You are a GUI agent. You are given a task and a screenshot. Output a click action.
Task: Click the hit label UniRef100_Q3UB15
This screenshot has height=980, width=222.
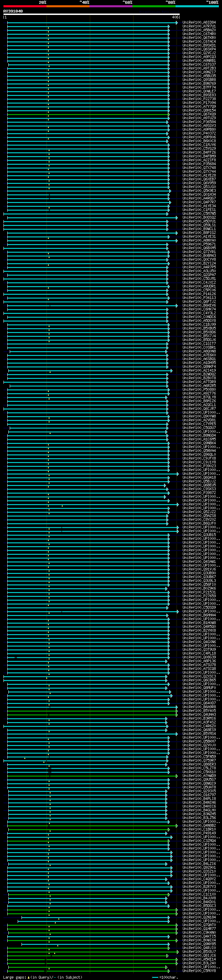tap(199, 535)
